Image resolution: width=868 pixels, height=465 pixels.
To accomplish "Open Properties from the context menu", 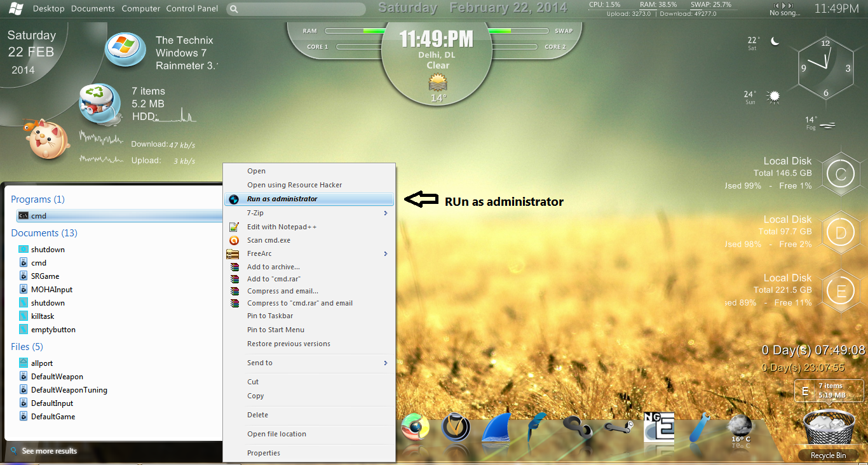I will pos(309,453).
